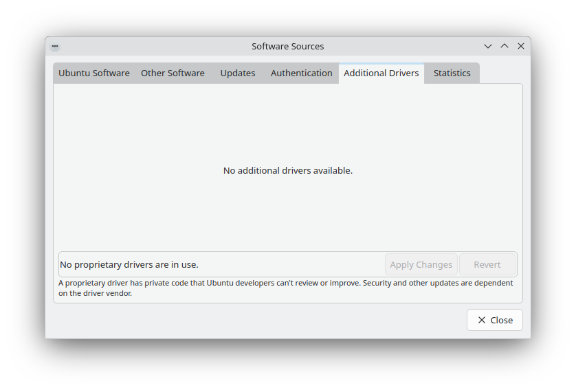Go to the Updates tab
Viewport: 576px width, 392px height.
click(238, 73)
